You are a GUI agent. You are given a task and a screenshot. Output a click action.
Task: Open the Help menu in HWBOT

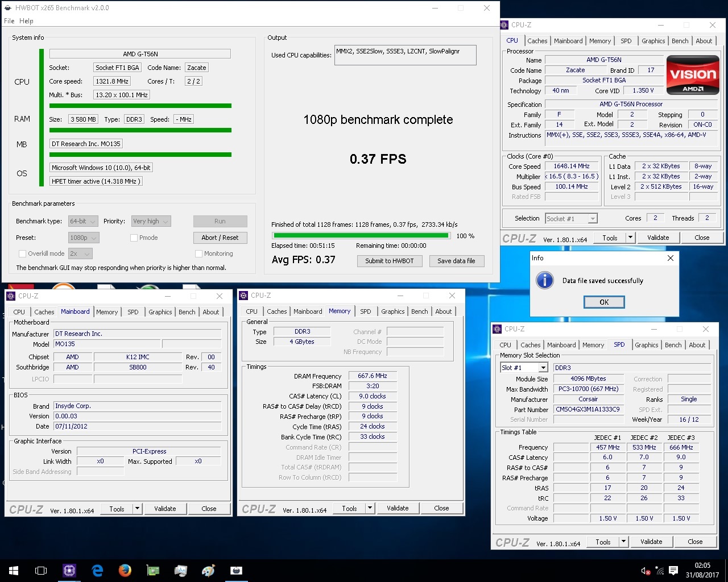(x=26, y=21)
